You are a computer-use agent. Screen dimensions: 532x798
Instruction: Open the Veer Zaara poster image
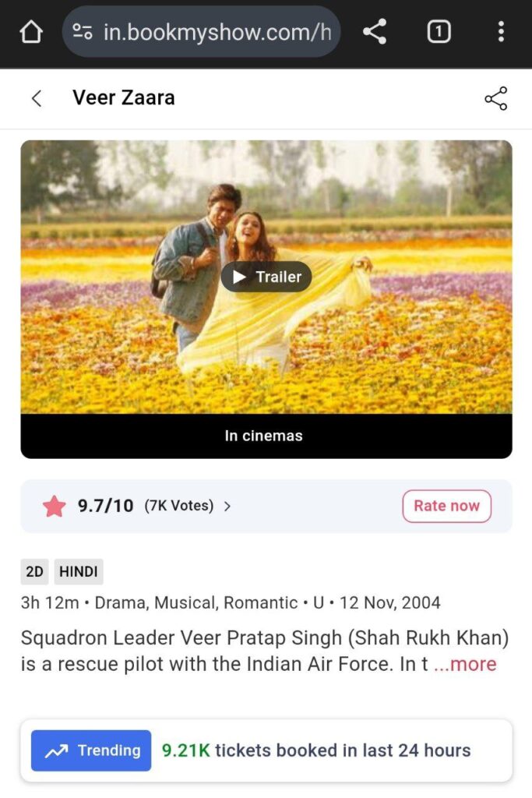pyautogui.click(x=266, y=277)
